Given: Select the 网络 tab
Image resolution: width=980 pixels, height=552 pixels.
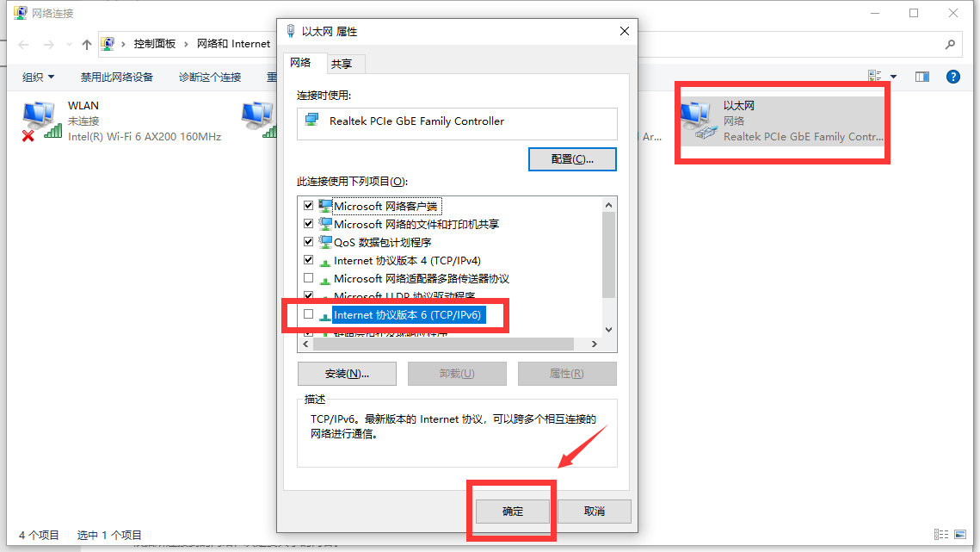Looking at the screenshot, I should pos(300,63).
